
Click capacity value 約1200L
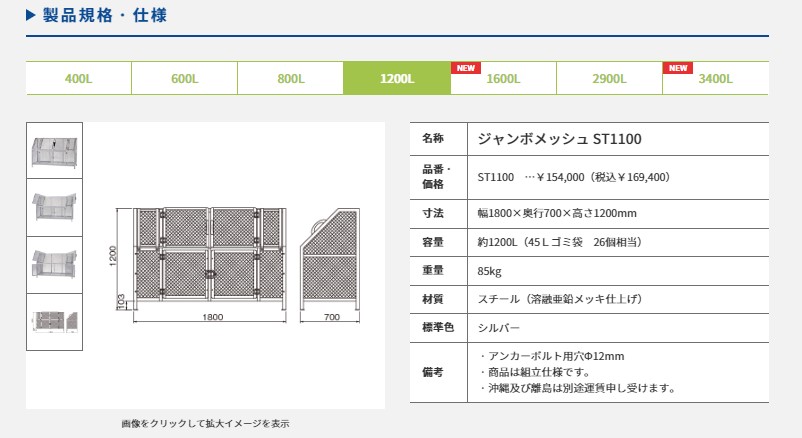497,242
